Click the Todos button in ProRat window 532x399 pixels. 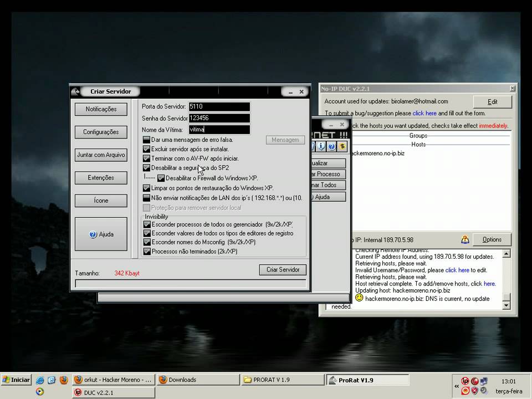click(x=328, y=185)
